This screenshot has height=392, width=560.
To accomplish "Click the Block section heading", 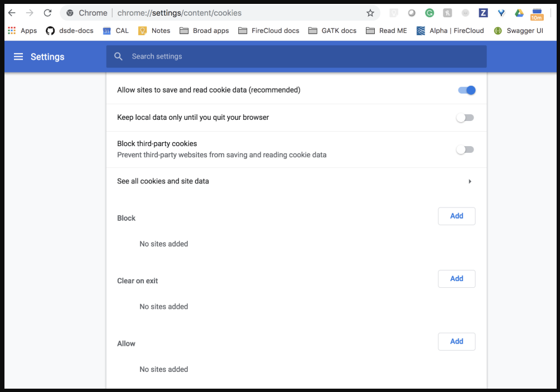I will pyautogui.click(x=127, y=218).
